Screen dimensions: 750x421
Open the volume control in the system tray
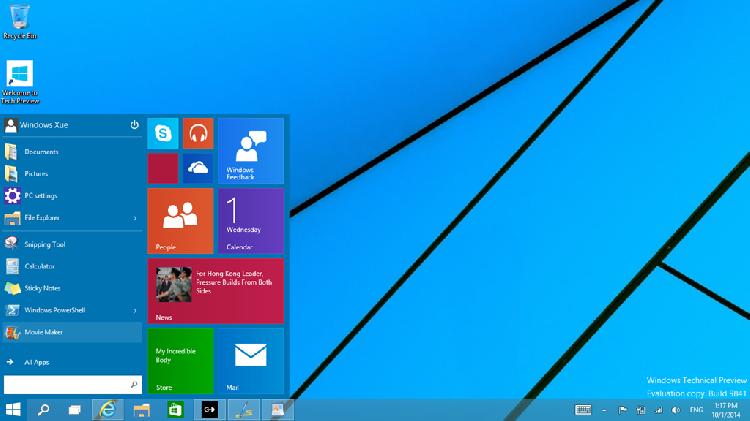tap(675, 409)
